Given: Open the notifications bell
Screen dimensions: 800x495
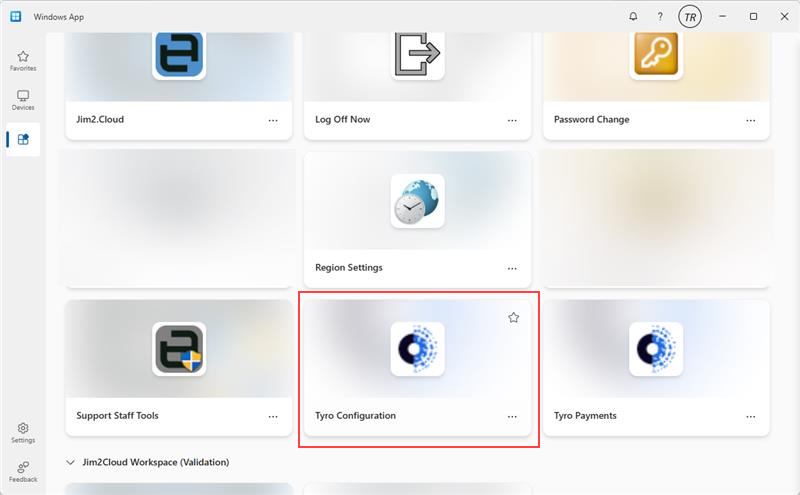Looking at the screenshot, I should (x=633, y=16).
